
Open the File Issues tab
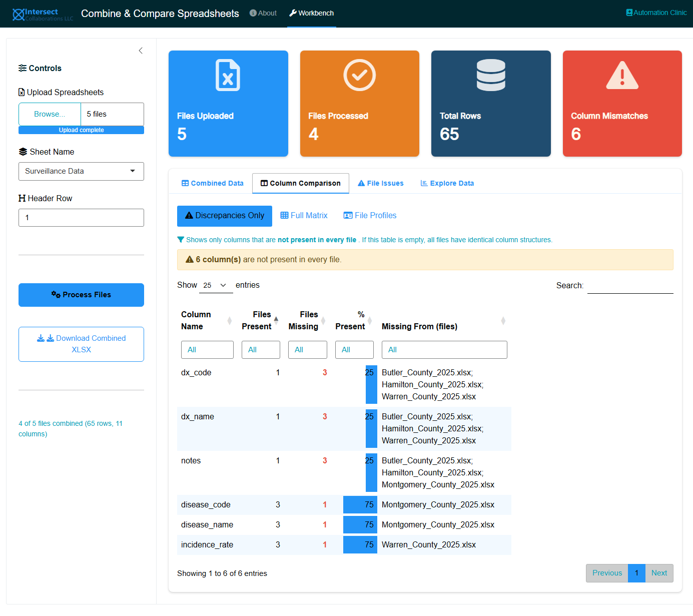pyautogui.click(x=380, y=183)
